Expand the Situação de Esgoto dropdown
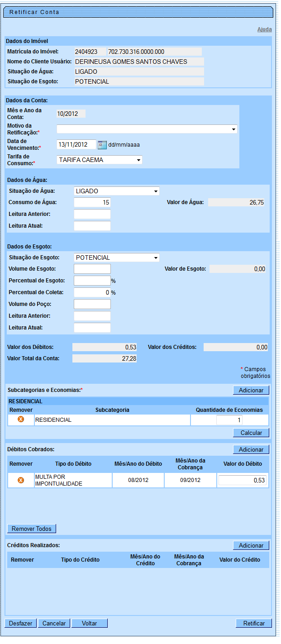Screen dimensions: 281x644 pos(116,258)
